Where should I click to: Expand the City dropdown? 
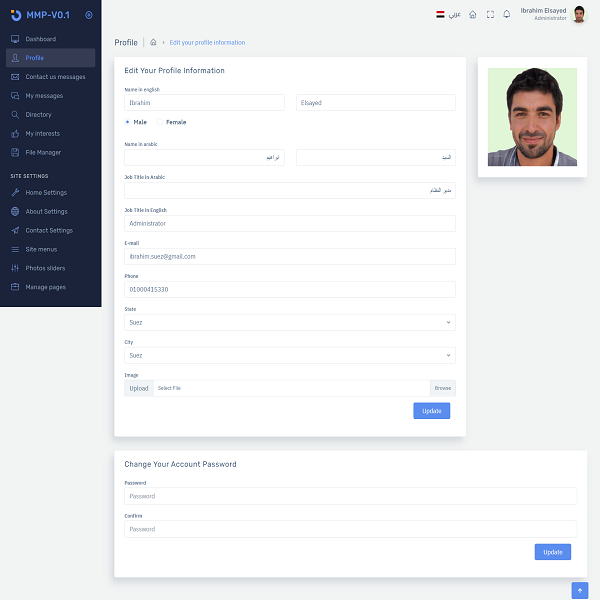coord(289,355)
